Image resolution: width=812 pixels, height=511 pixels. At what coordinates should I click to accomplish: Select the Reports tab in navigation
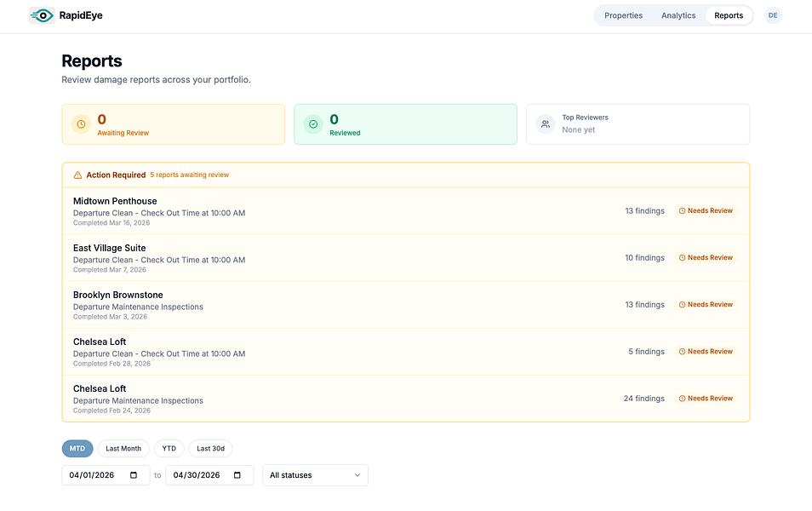pos(729,15)
